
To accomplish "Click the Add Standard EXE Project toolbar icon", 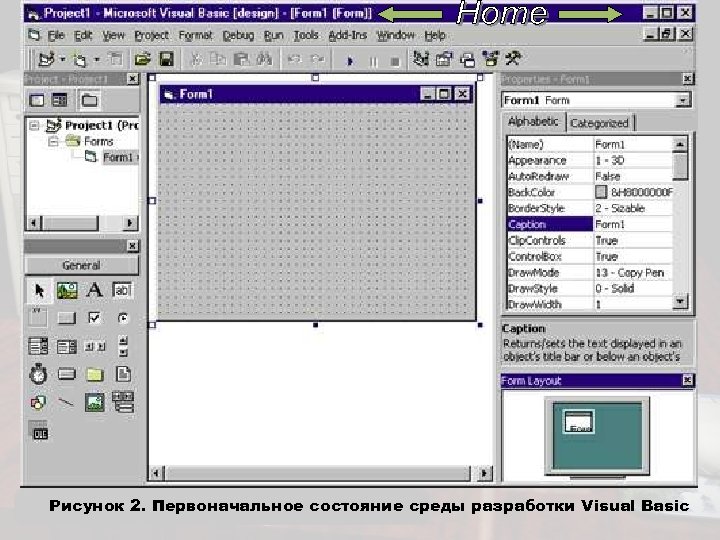I will coord(46,59).
